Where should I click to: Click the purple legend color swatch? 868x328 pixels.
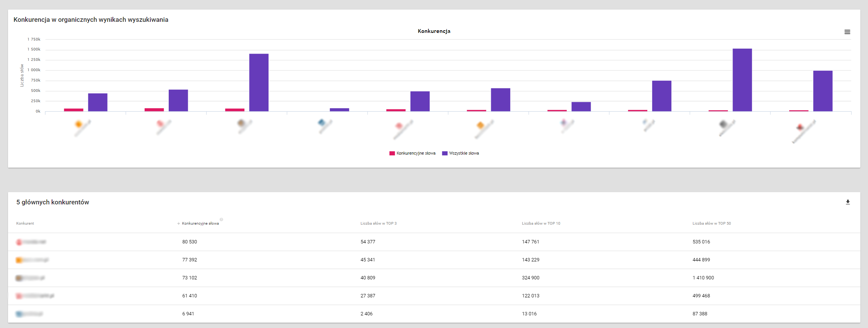point(445,153)
